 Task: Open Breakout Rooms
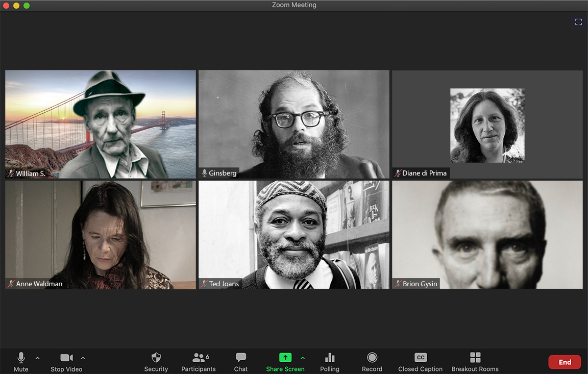475,358
